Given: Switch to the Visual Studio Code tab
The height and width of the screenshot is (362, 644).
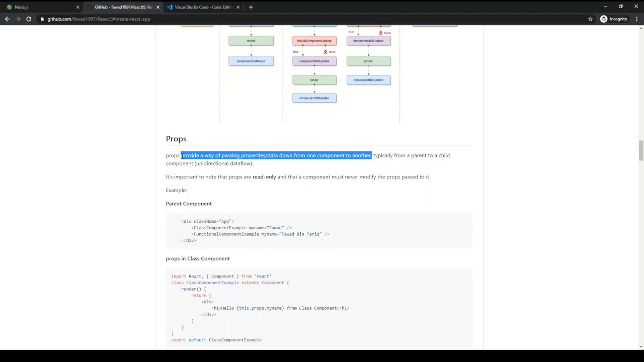Looking at the screenshot, I should 203,7.
